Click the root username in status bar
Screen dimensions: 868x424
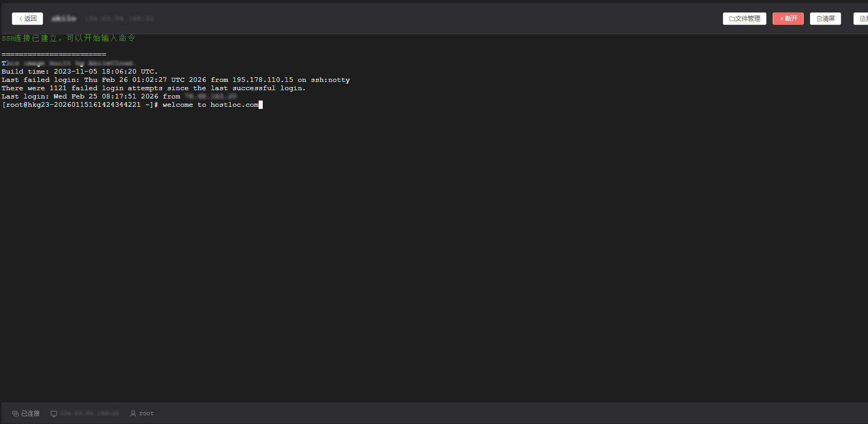(146, 414)
